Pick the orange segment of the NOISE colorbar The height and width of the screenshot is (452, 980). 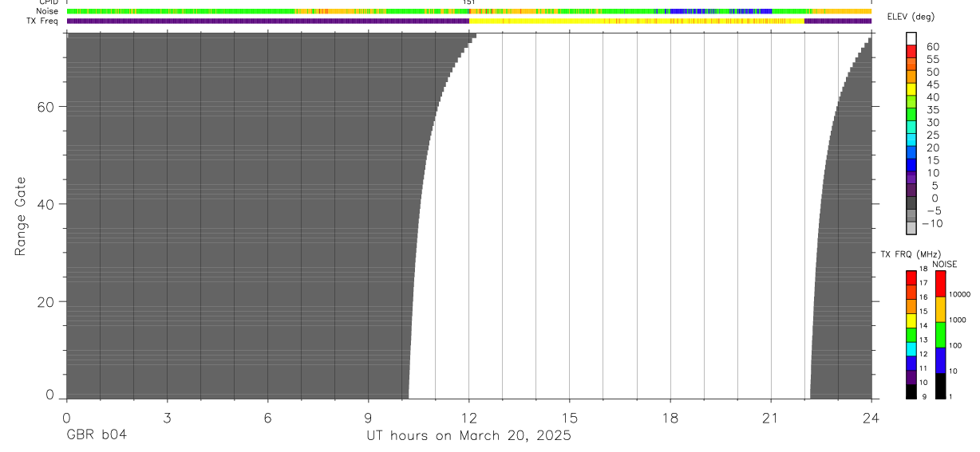(x=940, y=309)
